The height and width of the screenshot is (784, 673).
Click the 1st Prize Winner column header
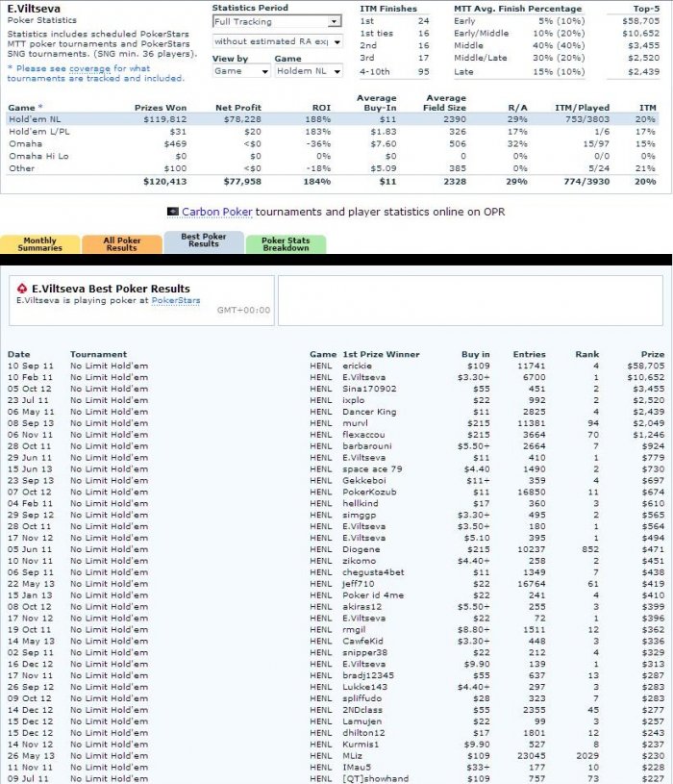coord(381,354)
